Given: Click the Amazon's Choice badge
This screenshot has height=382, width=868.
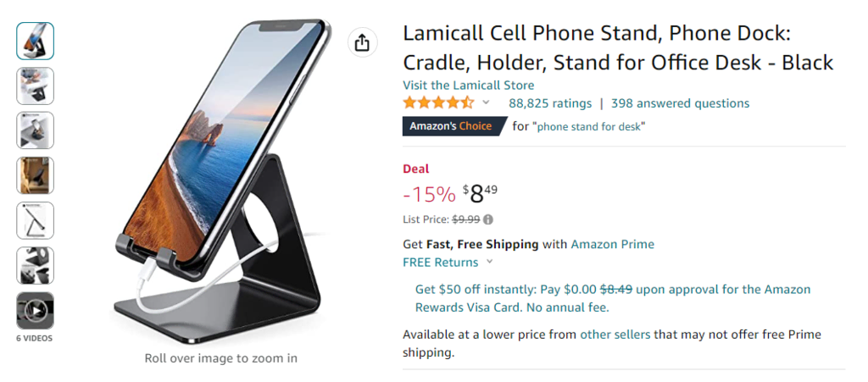Looking at the screenshot, I should (x=454, y=126).
